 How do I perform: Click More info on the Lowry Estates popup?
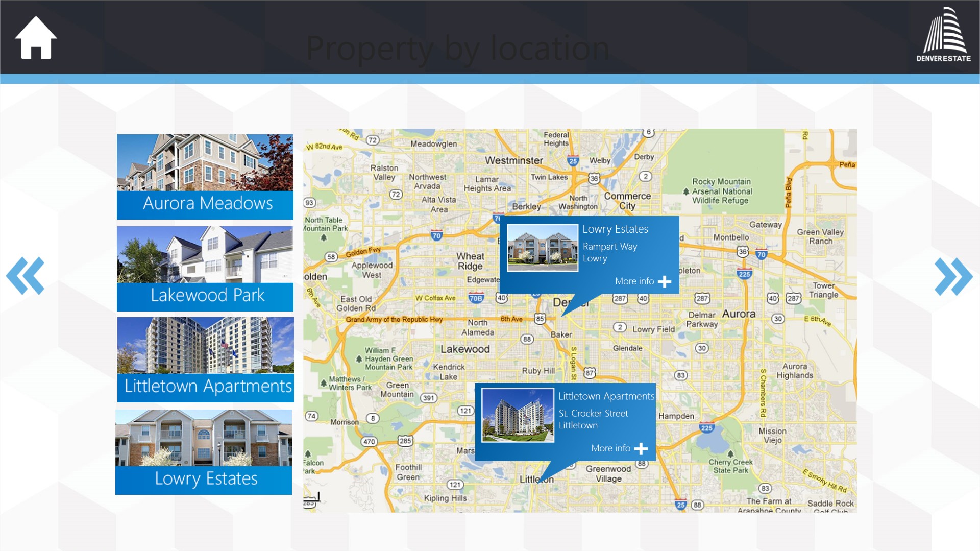[x=634, y=281]
